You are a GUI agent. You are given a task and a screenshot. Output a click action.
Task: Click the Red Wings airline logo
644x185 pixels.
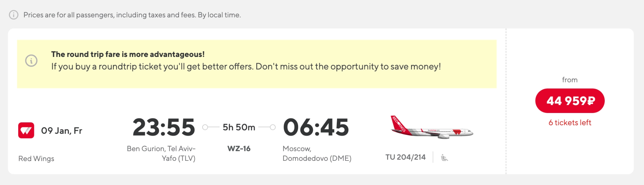(26, 131)
